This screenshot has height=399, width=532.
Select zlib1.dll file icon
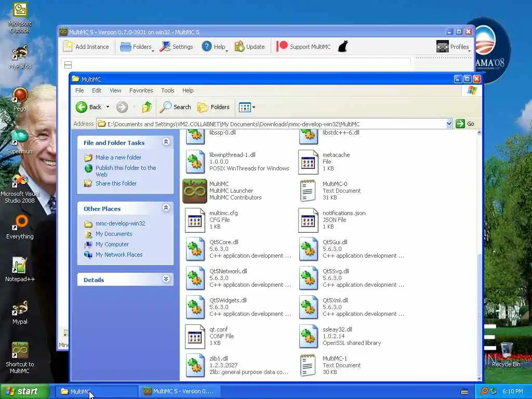pyautogui.click(x=195, y=365)
